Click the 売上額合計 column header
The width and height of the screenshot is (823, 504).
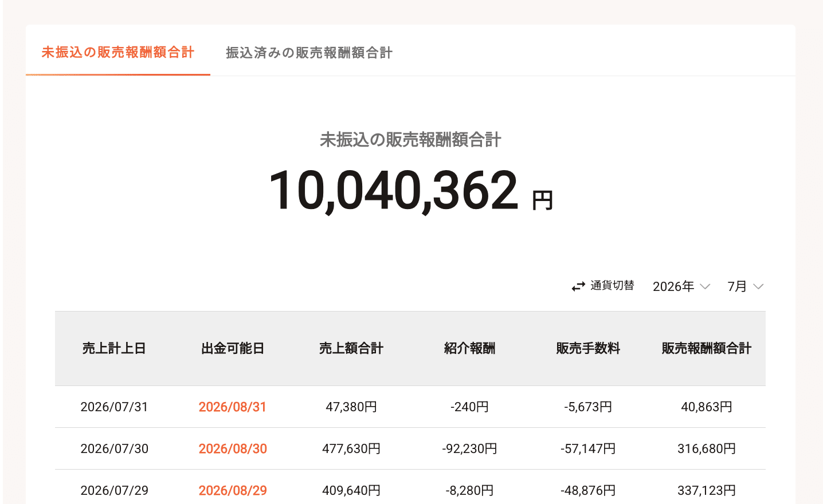[x=351, y=348]
